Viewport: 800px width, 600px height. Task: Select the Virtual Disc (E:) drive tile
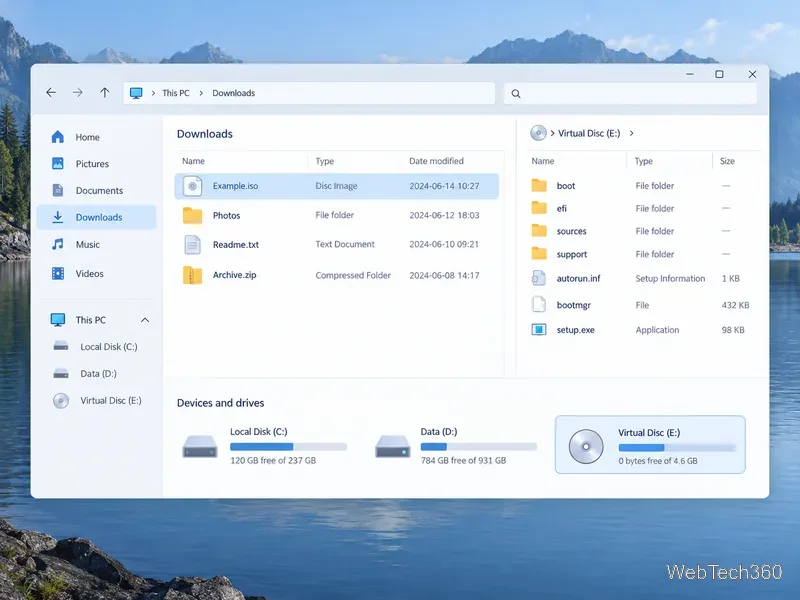coord(650,444)
